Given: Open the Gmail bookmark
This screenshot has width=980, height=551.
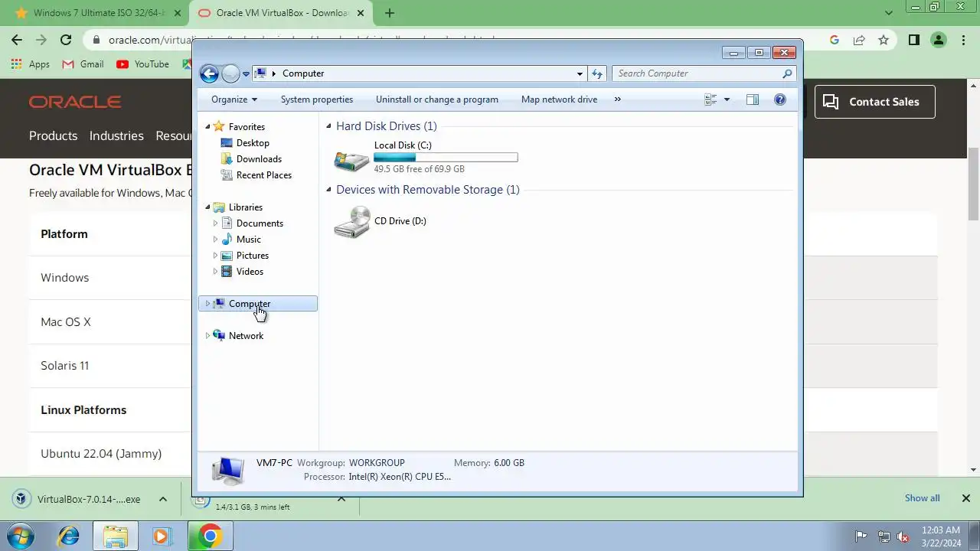Looking at the screenshot, I should pos(83,64).
